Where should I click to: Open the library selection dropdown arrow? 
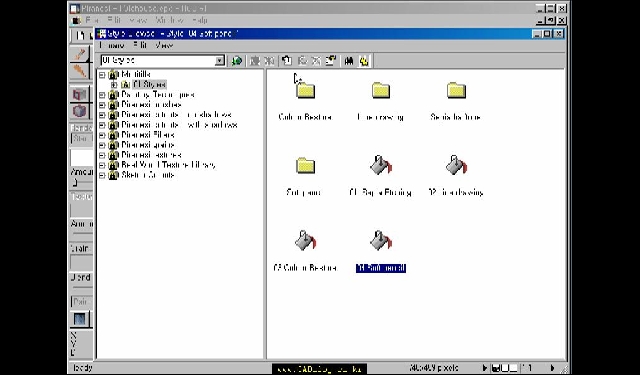[220, 61]
